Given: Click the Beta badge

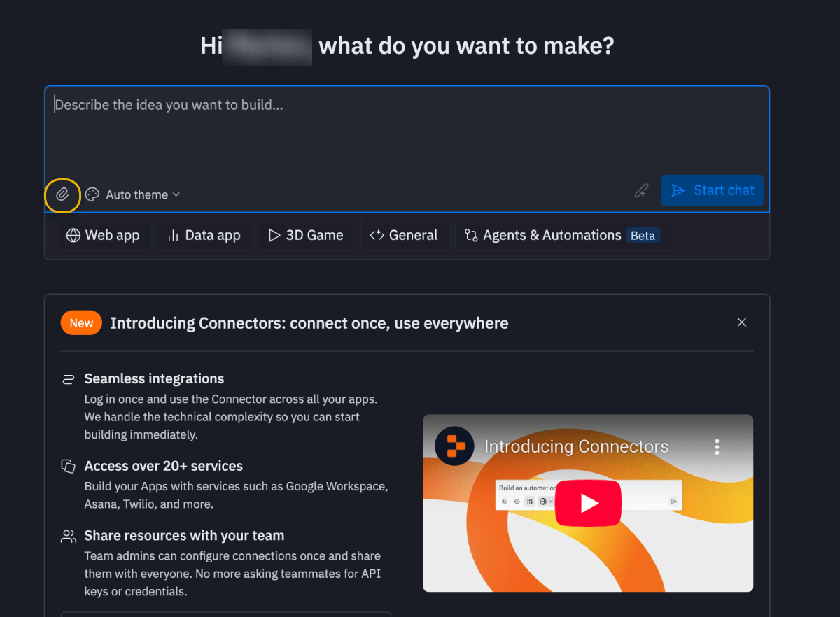Looking at the screenshot, I should pyautogui.click(x=643, y=236).
